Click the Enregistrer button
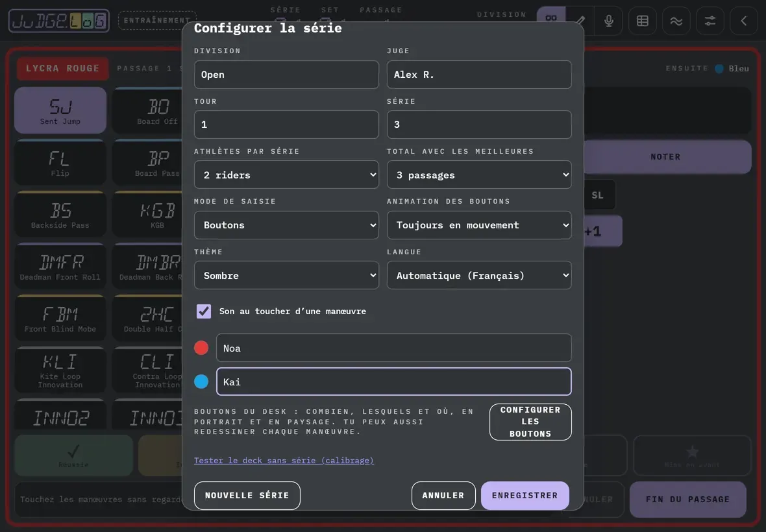766x532 pixels. coord(525,496)
